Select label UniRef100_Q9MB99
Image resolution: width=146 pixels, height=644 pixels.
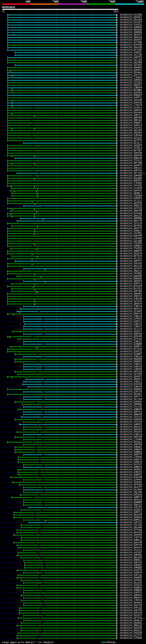[x=131, y=27]
